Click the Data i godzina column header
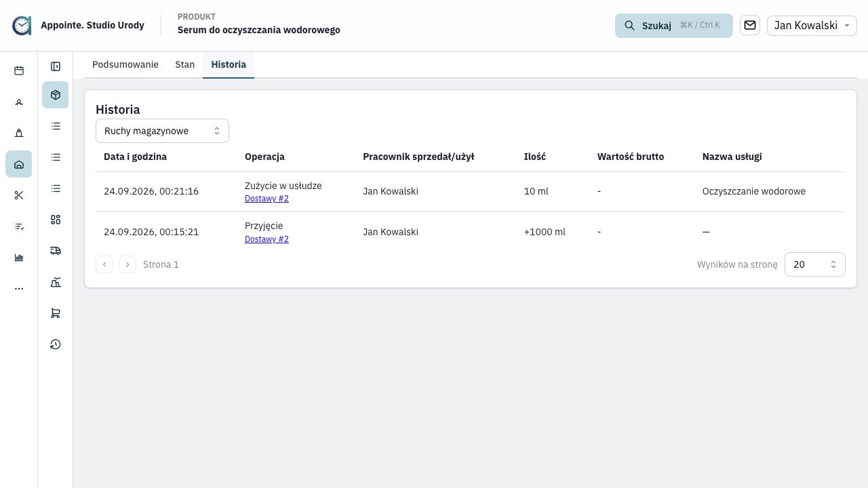Screen dimensions: 868x488 click(135, 157)
